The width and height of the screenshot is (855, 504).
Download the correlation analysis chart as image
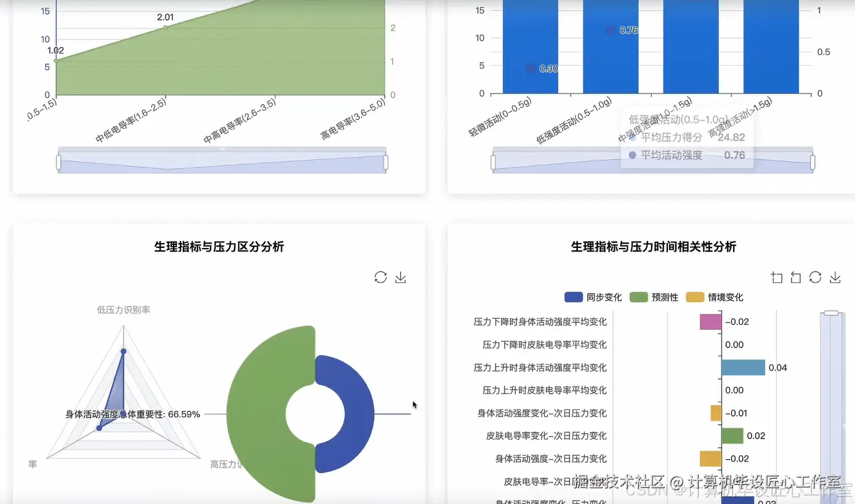(835, 277)
